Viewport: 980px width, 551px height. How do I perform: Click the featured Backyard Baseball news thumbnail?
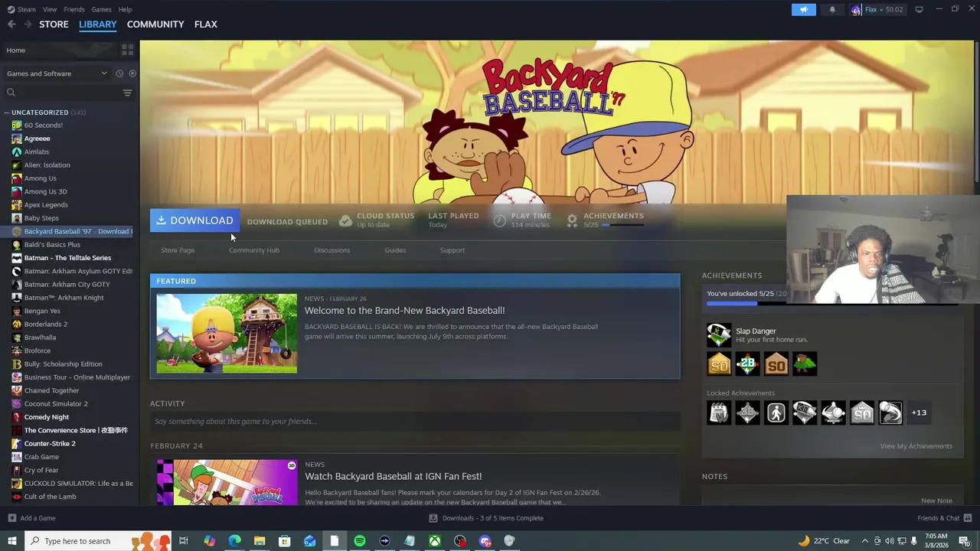pos(227,334)
